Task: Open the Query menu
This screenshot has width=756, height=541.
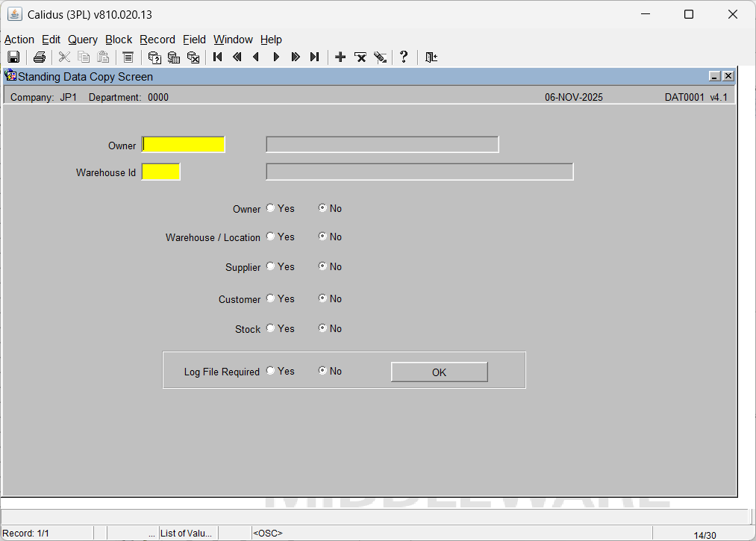Action: click(x=82, y=40)
